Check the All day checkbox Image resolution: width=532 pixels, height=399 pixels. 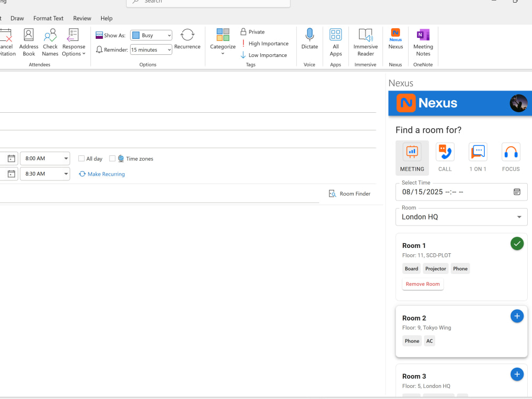click(81, 159)
